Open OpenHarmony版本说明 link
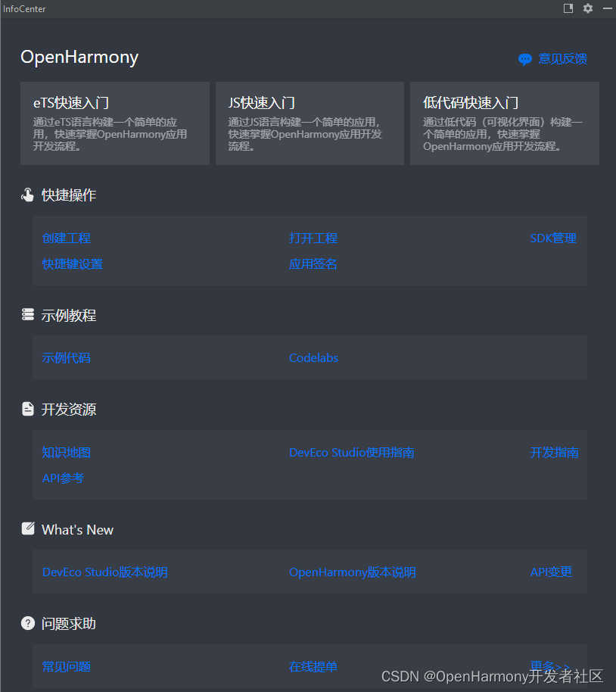 point(353,572)
